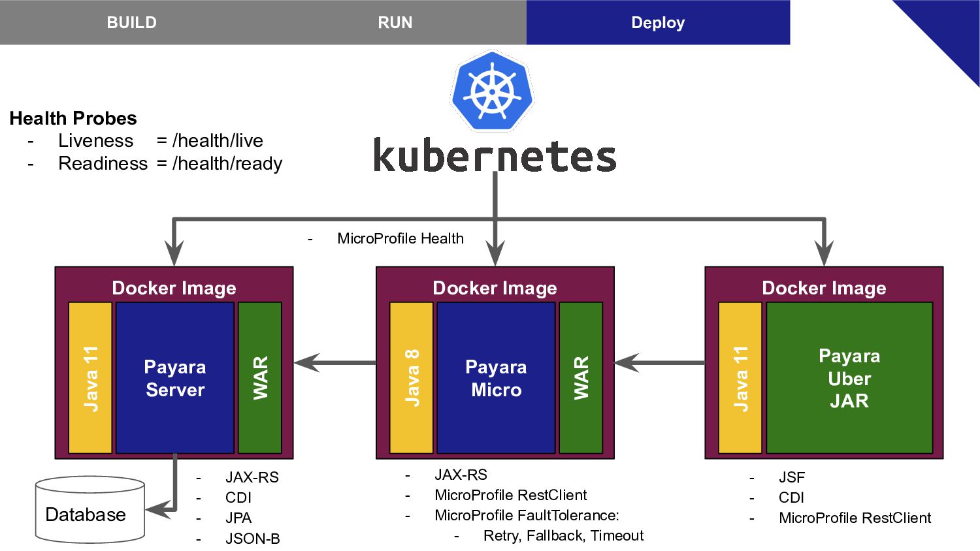Select the BUILD tab
The image size is (980, 551).
(x=131, y=22)
